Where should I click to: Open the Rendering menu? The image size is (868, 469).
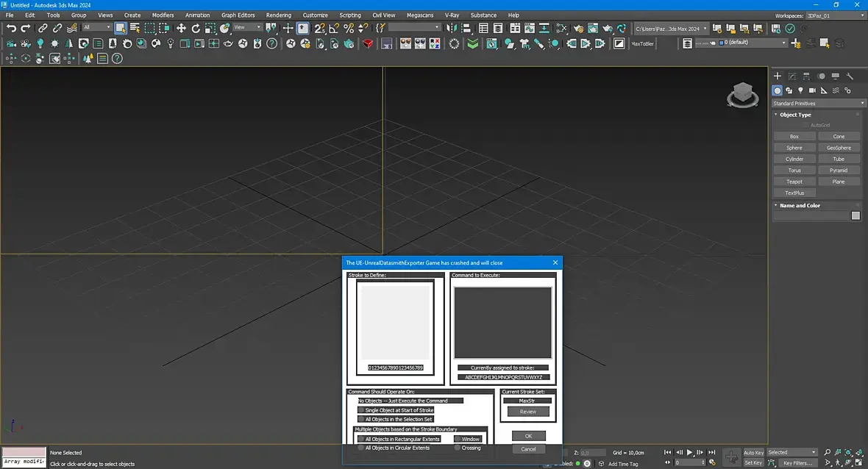[x=278, y=15]
